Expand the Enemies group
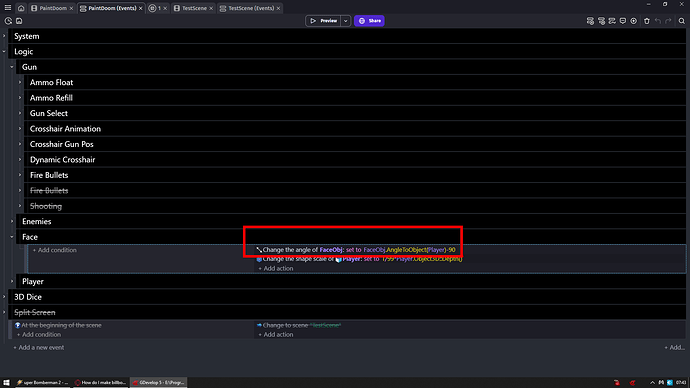 tap(12, 221)
